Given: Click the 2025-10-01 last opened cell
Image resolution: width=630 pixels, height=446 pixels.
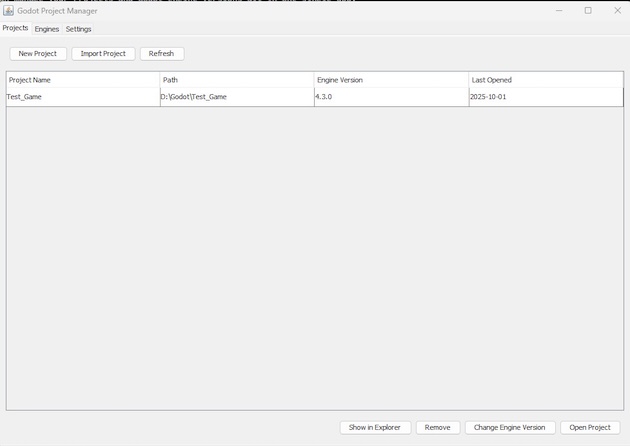Looking at the screenshot, I should (546, 97).
